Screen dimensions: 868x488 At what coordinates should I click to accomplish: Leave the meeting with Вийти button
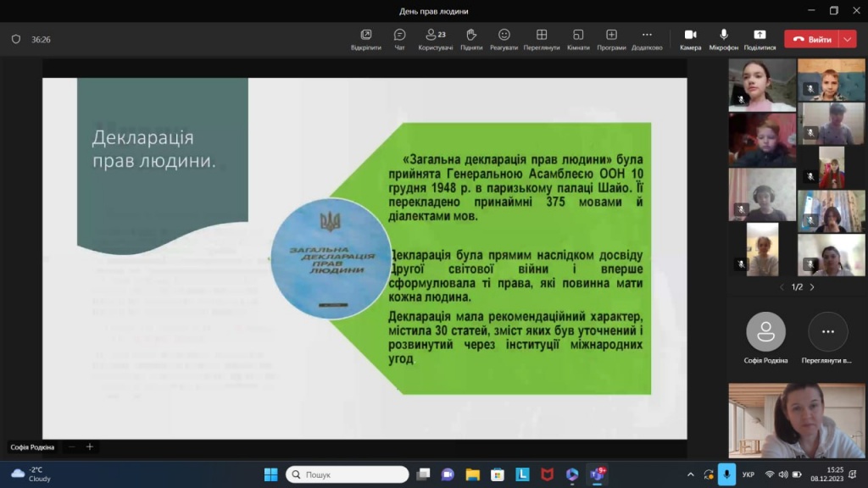tap(811, 39)
